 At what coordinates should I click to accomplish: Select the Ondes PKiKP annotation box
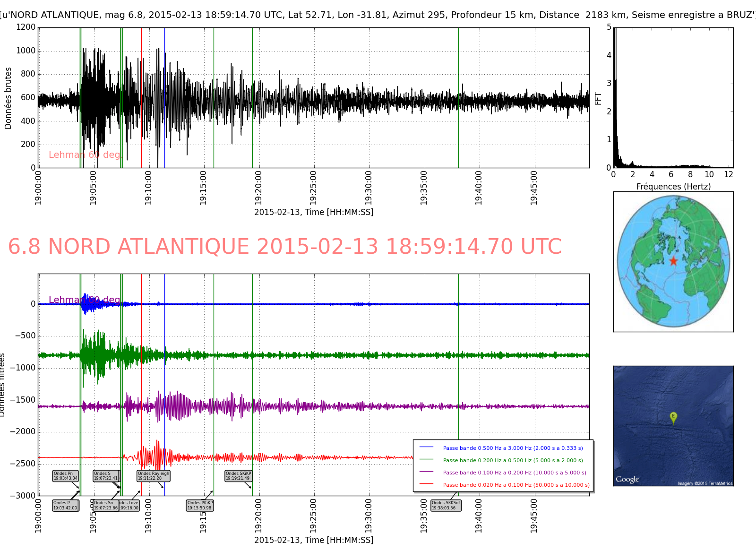tap(199, 506)
